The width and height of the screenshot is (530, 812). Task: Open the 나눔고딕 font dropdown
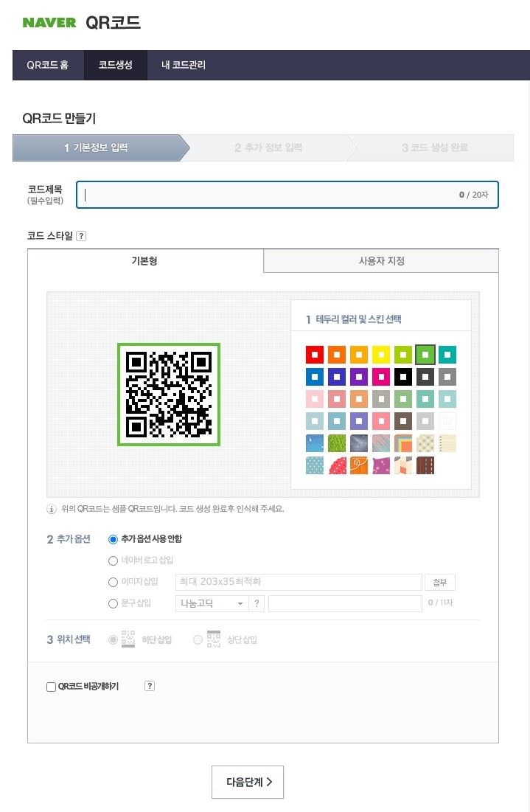pyautogui.click(x=212, y=603)
